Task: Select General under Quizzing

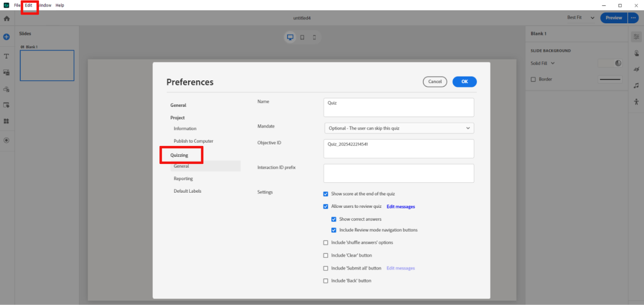Action: pyautogui.click(x=205, y=166)
